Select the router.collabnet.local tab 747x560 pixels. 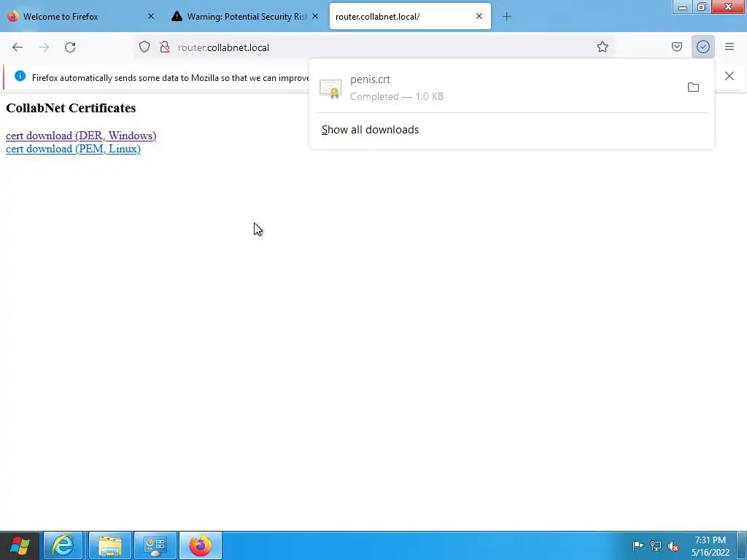(x=410, y=17)
